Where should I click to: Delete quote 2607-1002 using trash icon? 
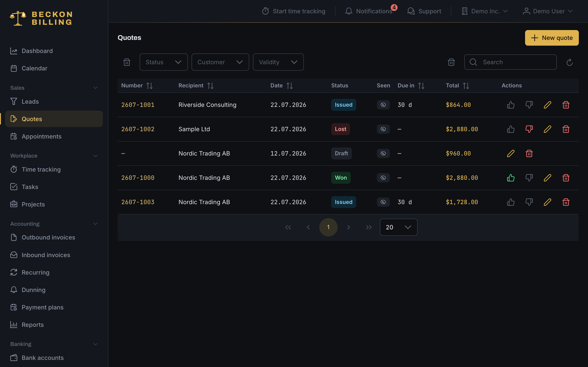click(x=566, y=129)
